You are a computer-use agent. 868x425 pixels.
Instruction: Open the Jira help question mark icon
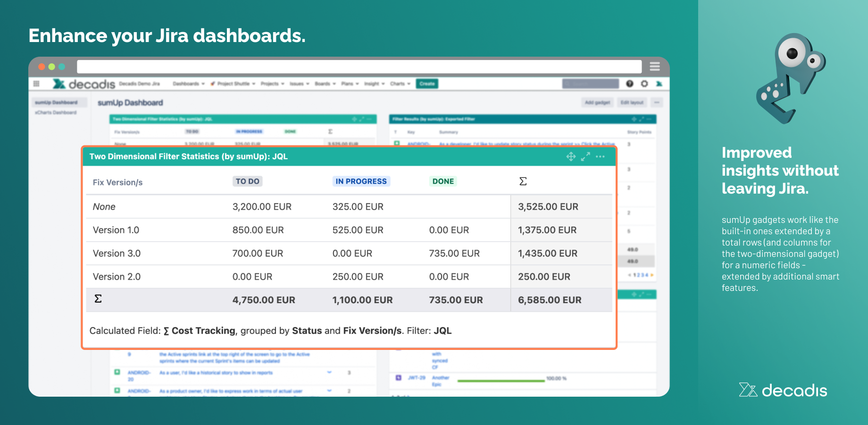coord(630,84)
